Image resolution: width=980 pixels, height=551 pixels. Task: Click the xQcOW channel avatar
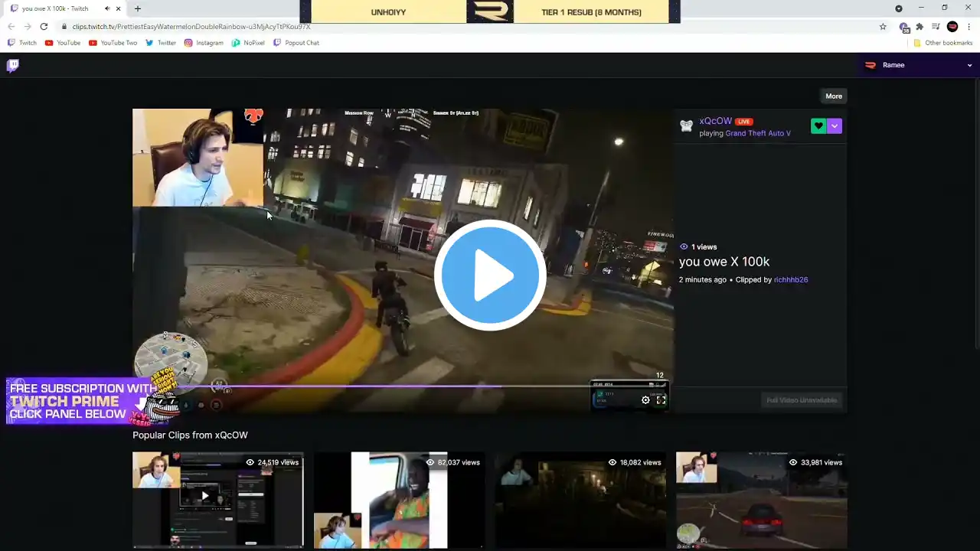(x=687, y=126)
